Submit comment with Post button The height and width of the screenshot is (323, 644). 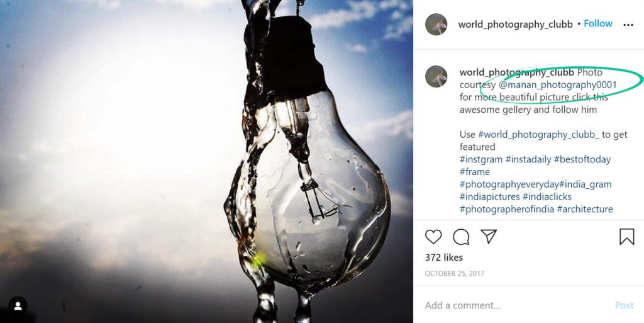(625, 305)
